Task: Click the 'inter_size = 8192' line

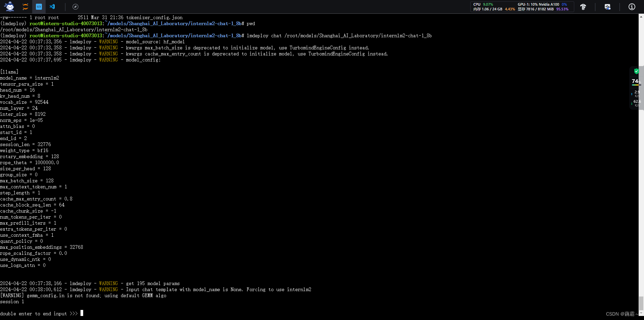Action: (23, 114)
